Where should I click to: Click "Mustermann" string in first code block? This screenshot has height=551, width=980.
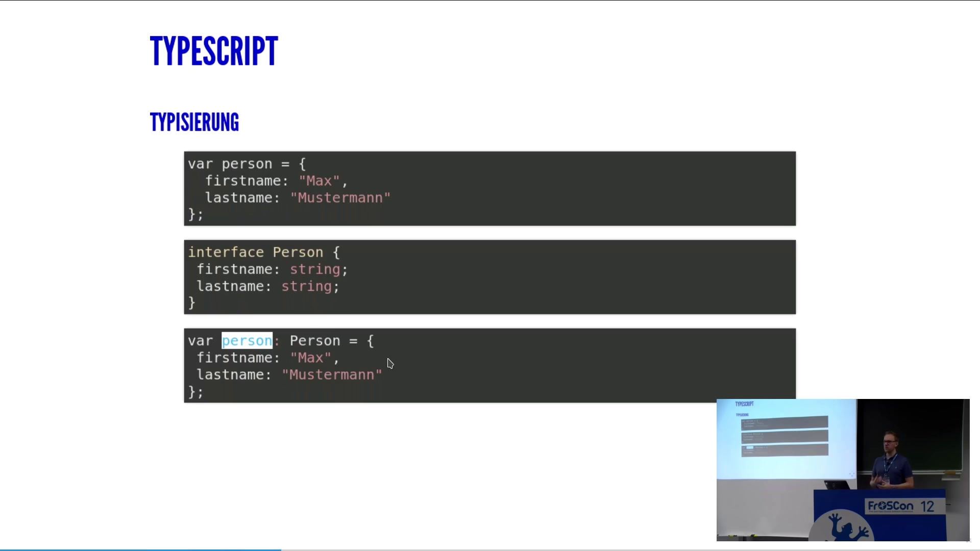click(340, 197)
